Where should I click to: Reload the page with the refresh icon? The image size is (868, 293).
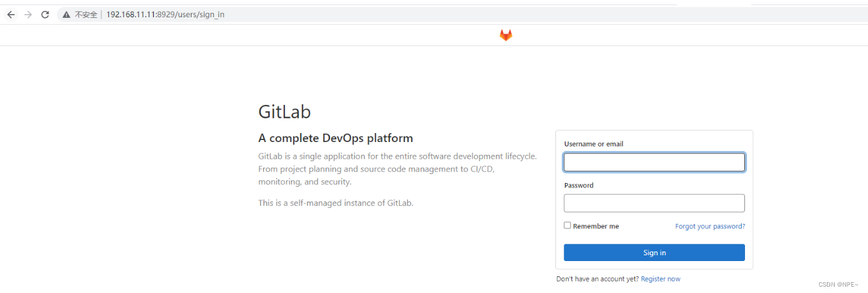click(x=45, y=15)
